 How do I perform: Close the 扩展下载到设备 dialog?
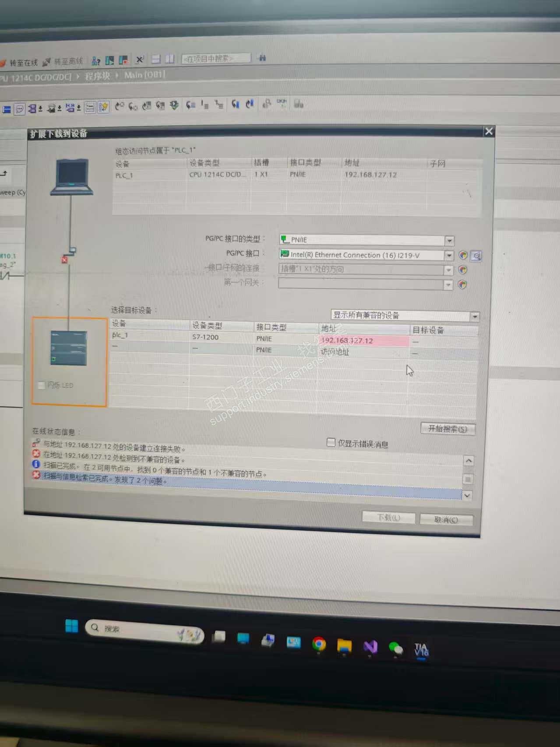tap(489, 131)
